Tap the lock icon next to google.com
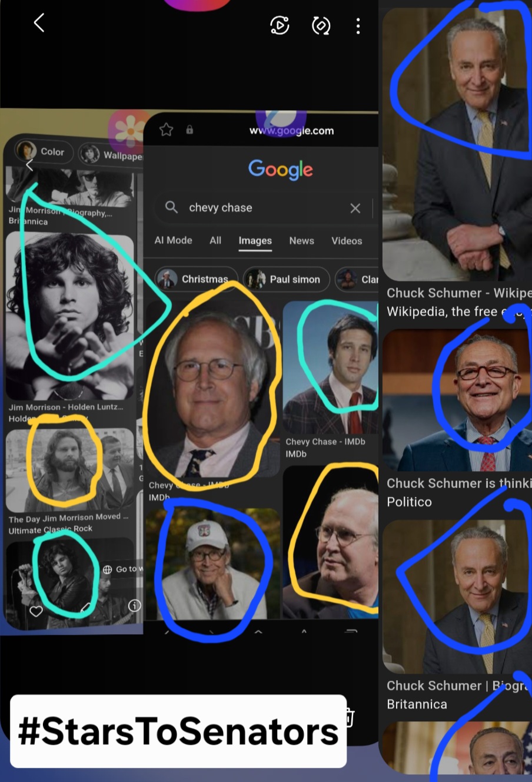The image size is (532, 782). click(189, 130)
